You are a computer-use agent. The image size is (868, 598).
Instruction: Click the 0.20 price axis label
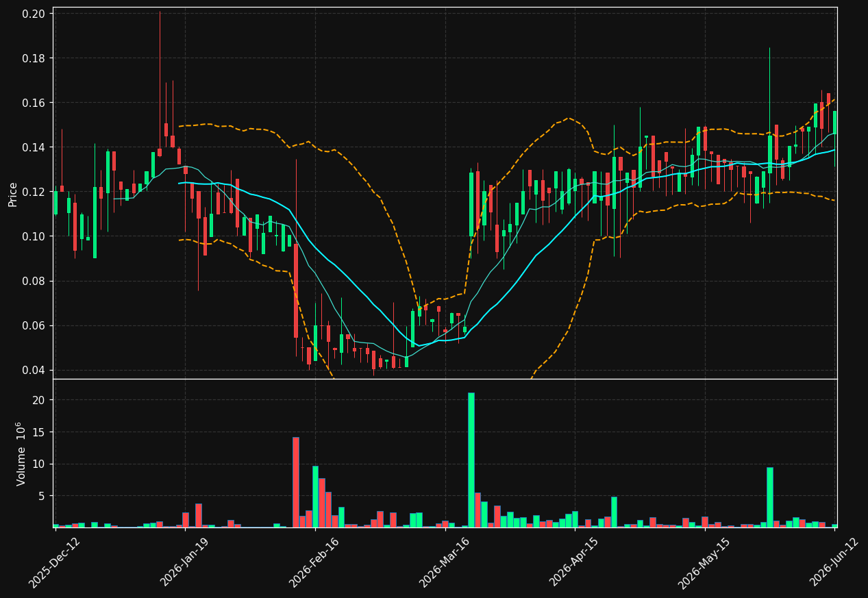pos(35,14)
